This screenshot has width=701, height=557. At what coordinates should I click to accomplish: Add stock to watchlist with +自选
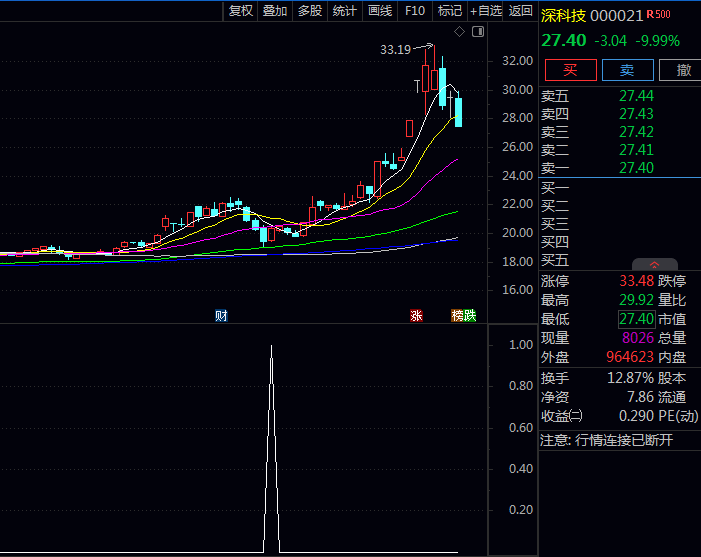(486, 11)
